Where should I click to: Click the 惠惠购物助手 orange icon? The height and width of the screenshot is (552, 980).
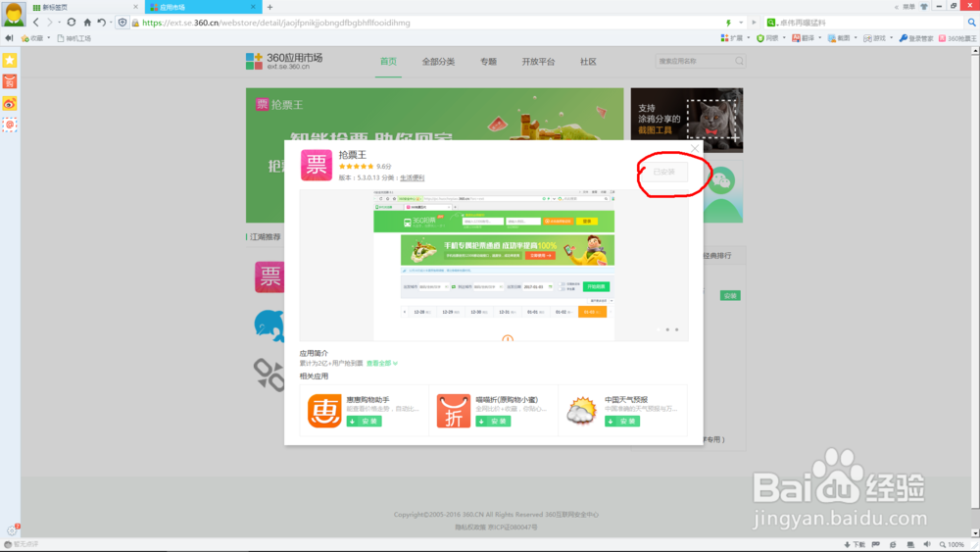point(323,411)
